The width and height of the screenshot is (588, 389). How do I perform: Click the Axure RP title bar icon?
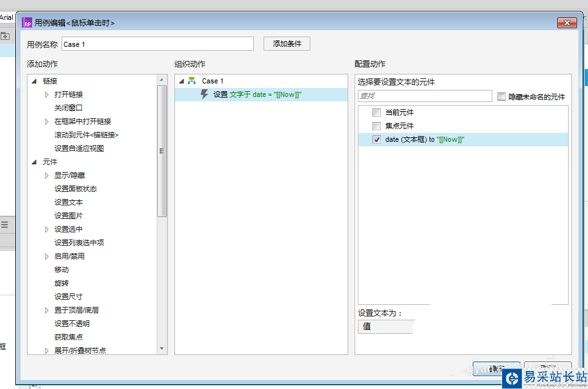click(28, 23)
